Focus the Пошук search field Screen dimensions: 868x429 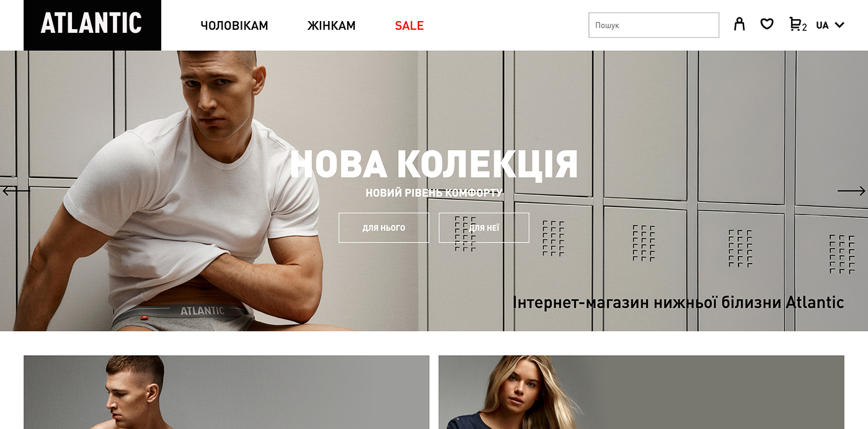[x=654, y=25]
